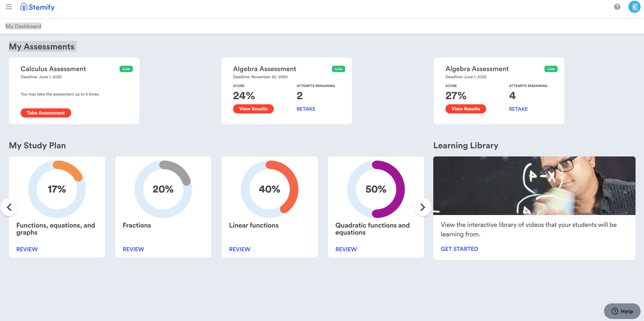This screenshot has width=644, height=321.
Task: Start the Calculus Assessment
Action: [46, 113]
